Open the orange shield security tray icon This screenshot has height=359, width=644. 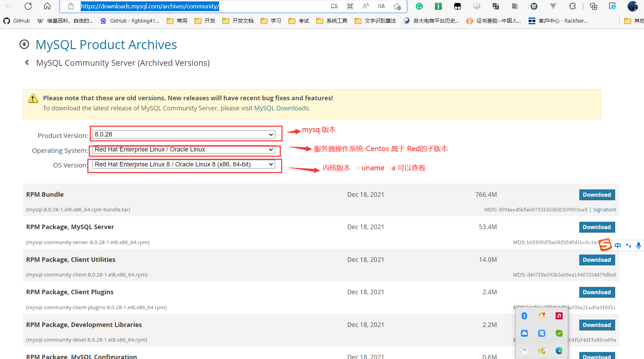542,316
